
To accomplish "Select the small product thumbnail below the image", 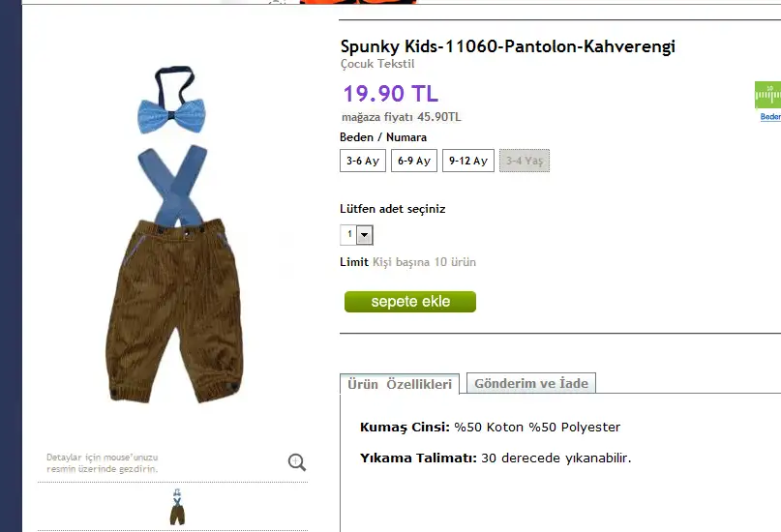I will tap(177, 507).
